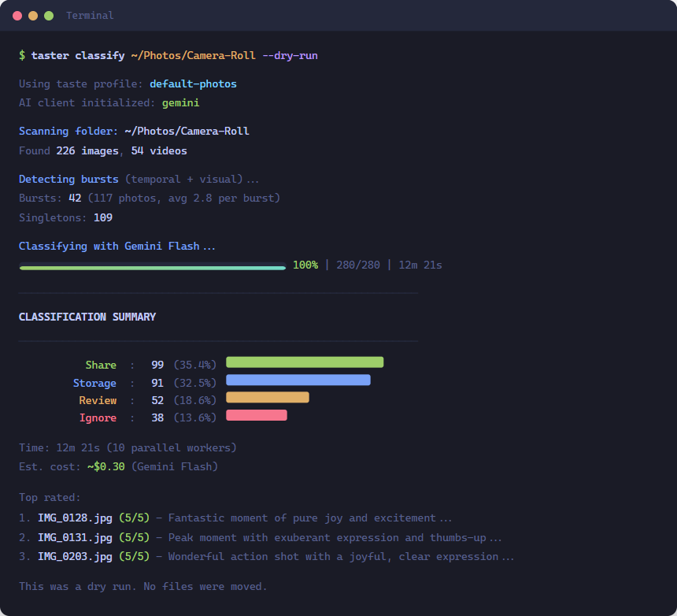Click '(Gemini Flash)' after cost
Screen dimensions: 677x616
[175, 467]
